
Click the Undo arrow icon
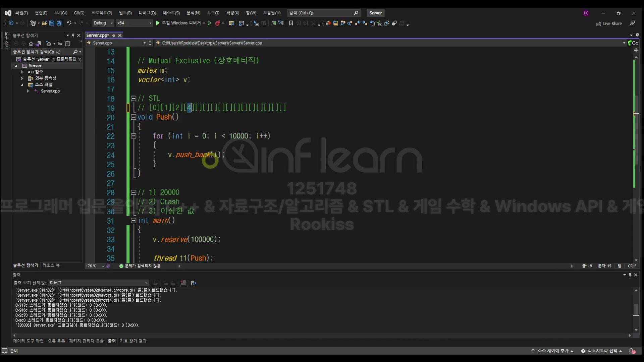[69, 23]
